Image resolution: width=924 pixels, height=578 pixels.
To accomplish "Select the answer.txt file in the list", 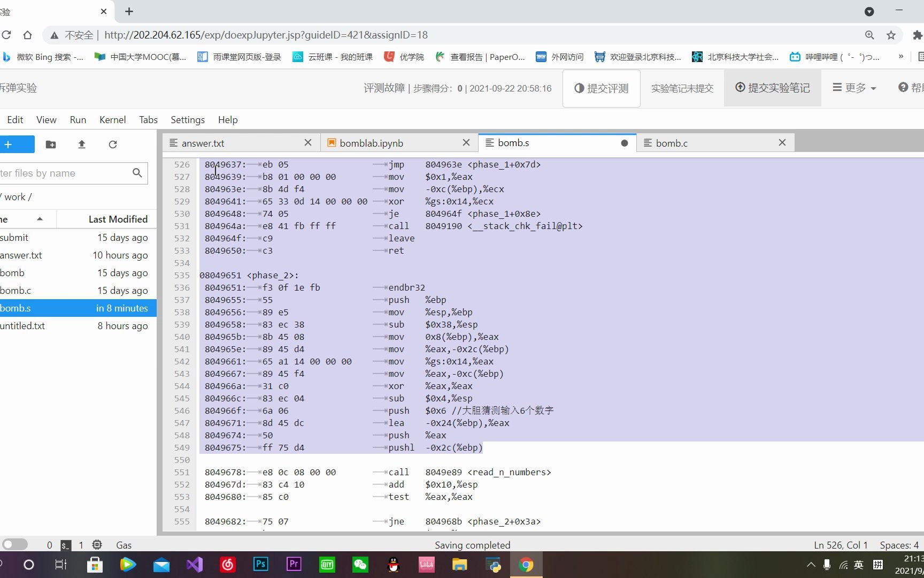I will (x=78, y=255).
